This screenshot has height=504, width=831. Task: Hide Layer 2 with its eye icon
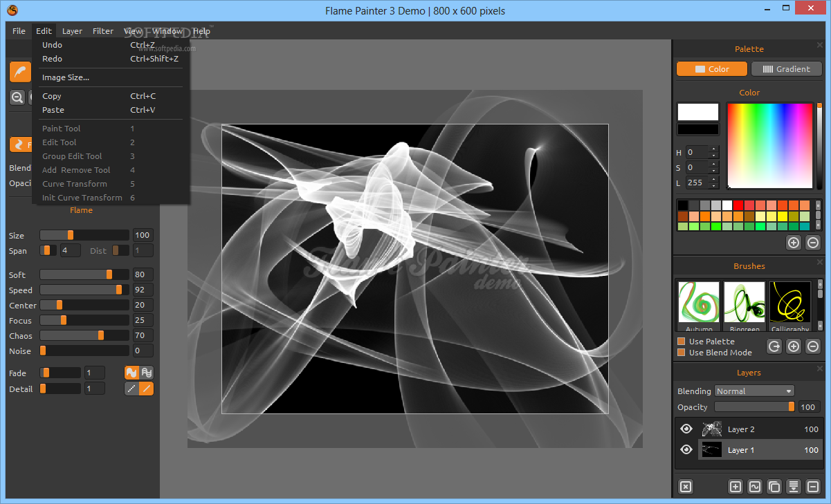point(686,429)
